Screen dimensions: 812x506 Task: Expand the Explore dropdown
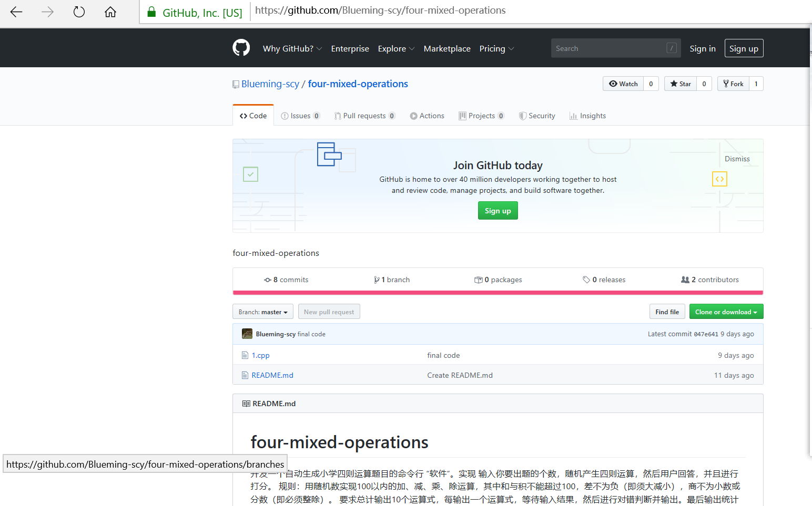point(397,48)
